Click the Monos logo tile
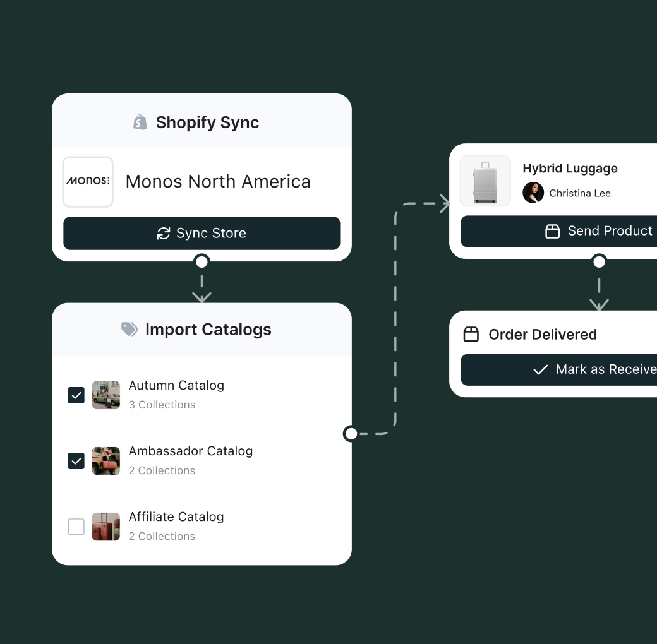657x644 pixels. pyautogui.click(x=88, y=182)
